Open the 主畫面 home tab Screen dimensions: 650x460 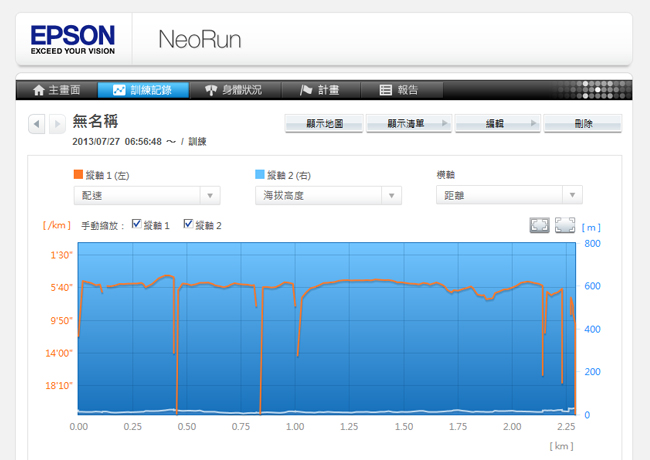point(57,90)
